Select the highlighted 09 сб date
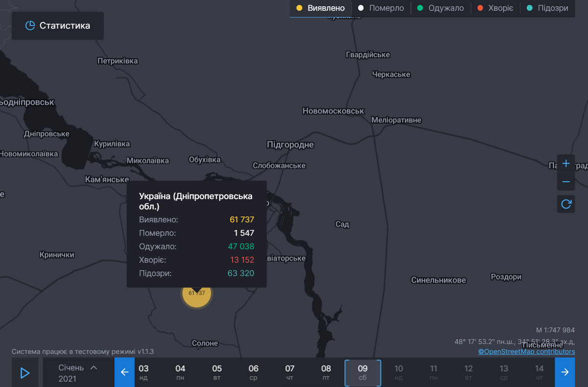 point(363,373)
